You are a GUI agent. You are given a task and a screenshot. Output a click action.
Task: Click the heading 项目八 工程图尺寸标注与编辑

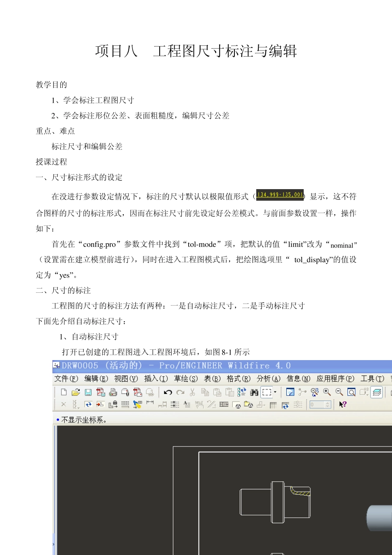(x=196, y=51)
